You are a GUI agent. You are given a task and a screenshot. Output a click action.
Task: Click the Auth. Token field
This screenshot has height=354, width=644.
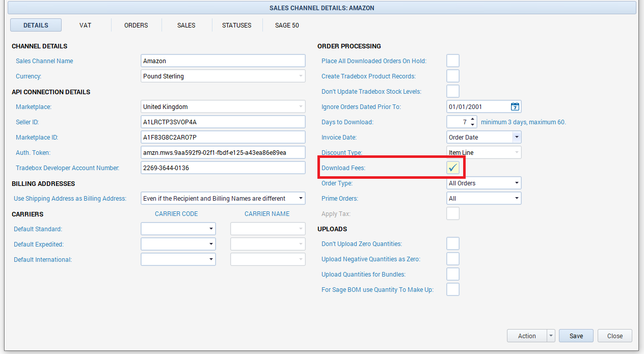click(223, 152)
